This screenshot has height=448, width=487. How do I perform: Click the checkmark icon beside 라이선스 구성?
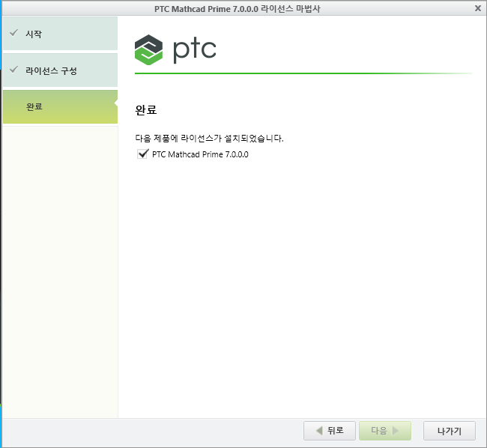click(x=14, y=70)
